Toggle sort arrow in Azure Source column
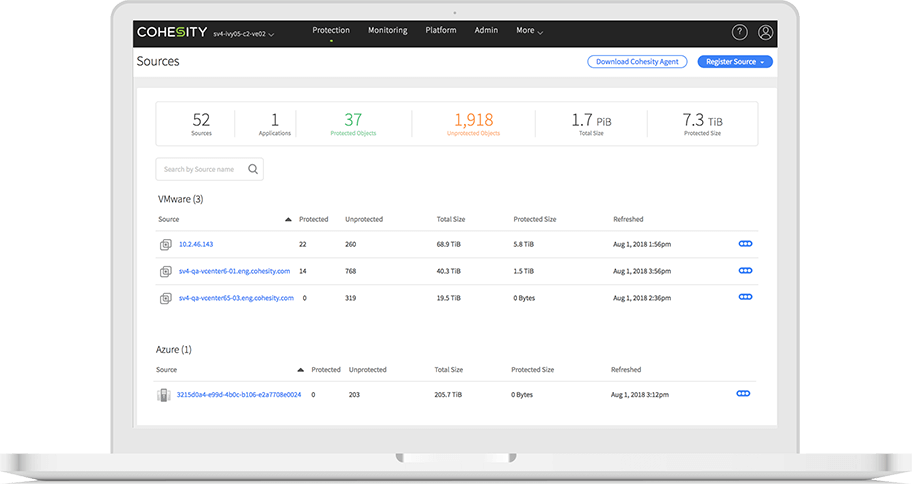 (x=300, y=369)
